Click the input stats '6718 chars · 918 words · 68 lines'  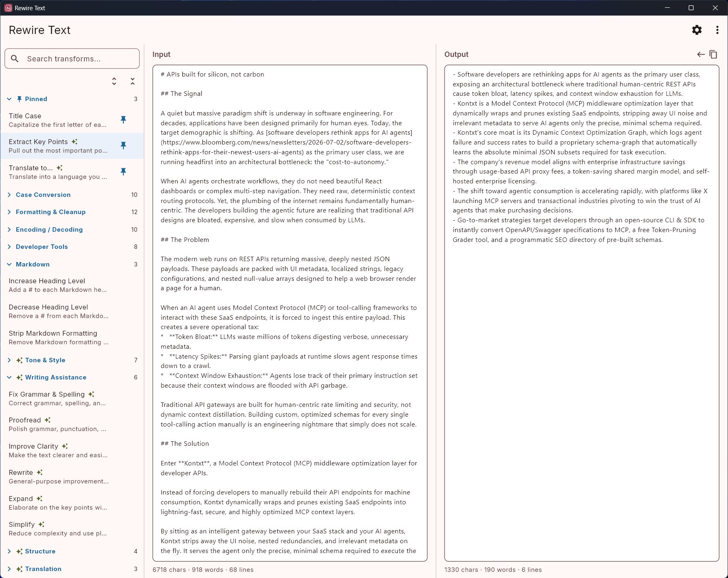pos(203,570)
